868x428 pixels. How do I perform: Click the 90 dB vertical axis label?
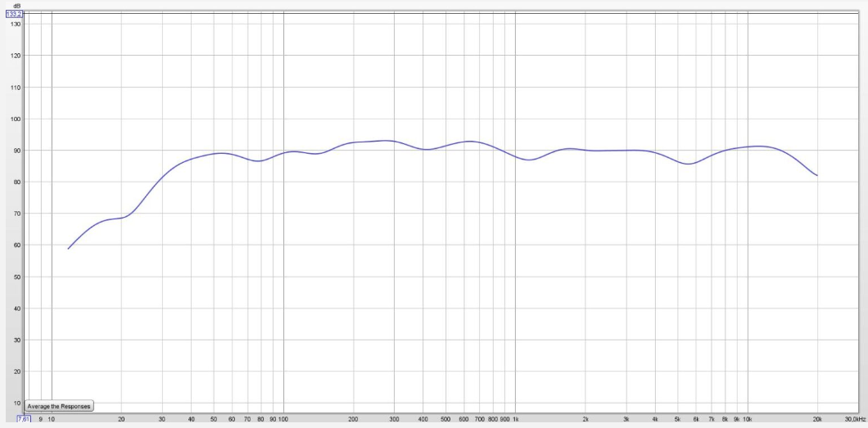pyautogui.click(x=16, y=151)
